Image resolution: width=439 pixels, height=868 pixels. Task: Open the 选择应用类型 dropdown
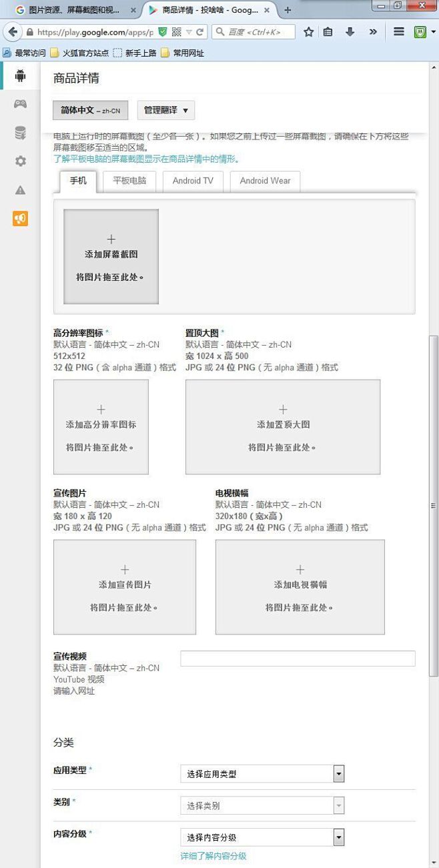(x=262, y=774)
